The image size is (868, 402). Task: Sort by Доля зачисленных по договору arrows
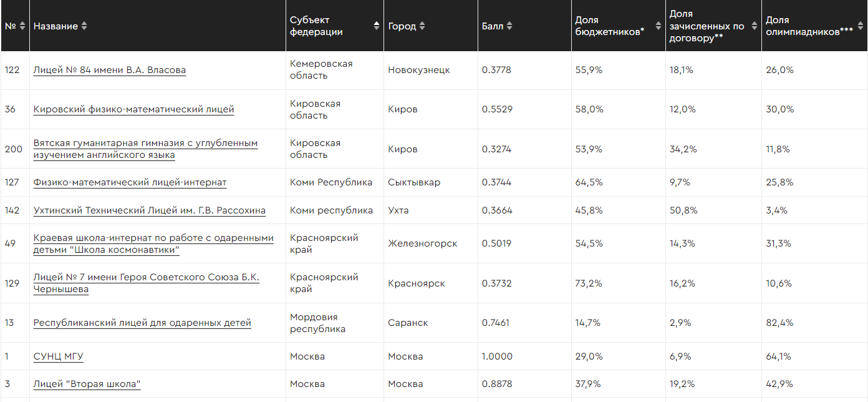[x=753, y=26]
